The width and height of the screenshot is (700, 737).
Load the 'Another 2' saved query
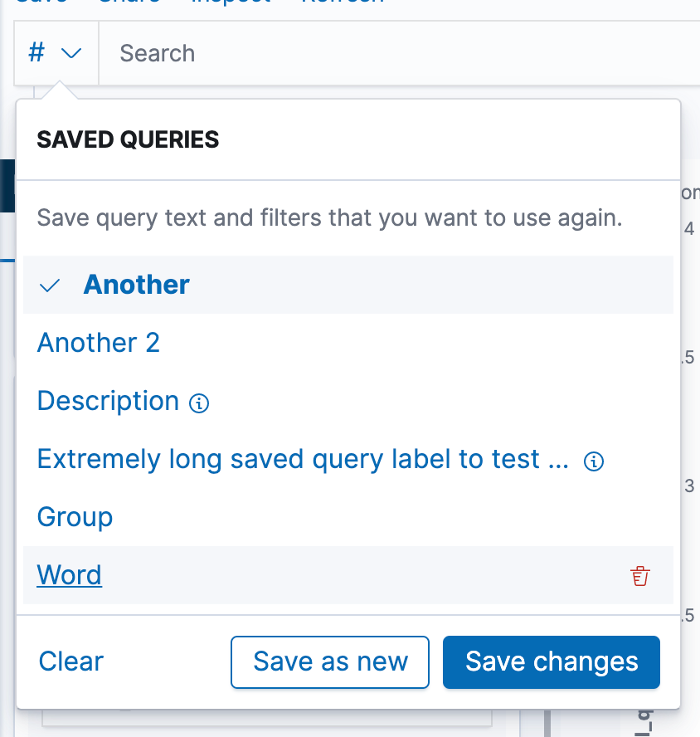[x=99, y=343]
